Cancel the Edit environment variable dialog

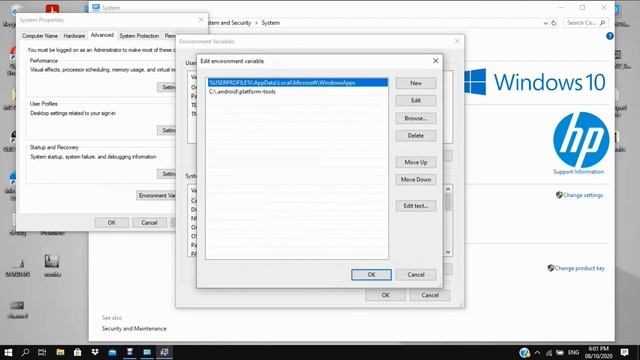(x=416, y=275)
